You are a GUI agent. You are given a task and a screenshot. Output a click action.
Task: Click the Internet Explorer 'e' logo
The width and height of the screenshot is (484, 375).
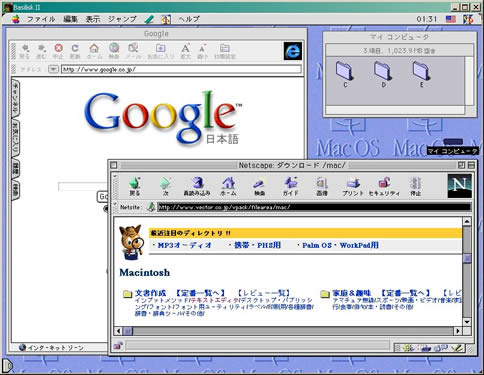pyautogui.click(x=293, y=51)
